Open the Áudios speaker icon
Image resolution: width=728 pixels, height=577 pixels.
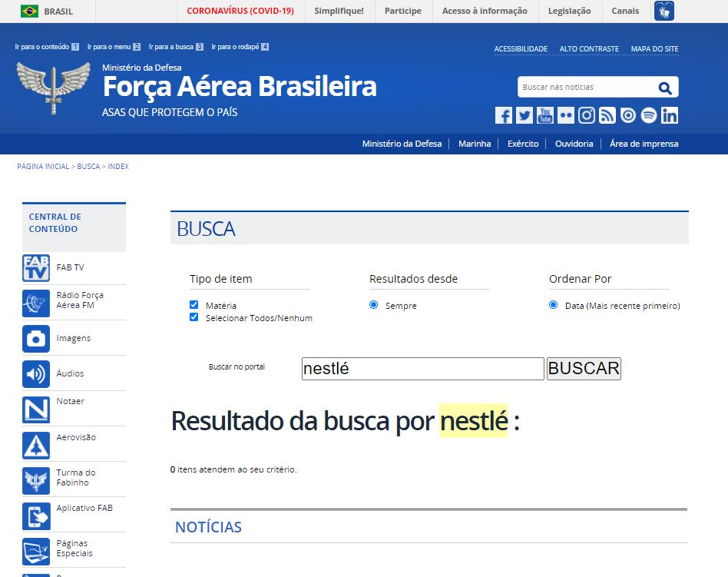point(36,374)
